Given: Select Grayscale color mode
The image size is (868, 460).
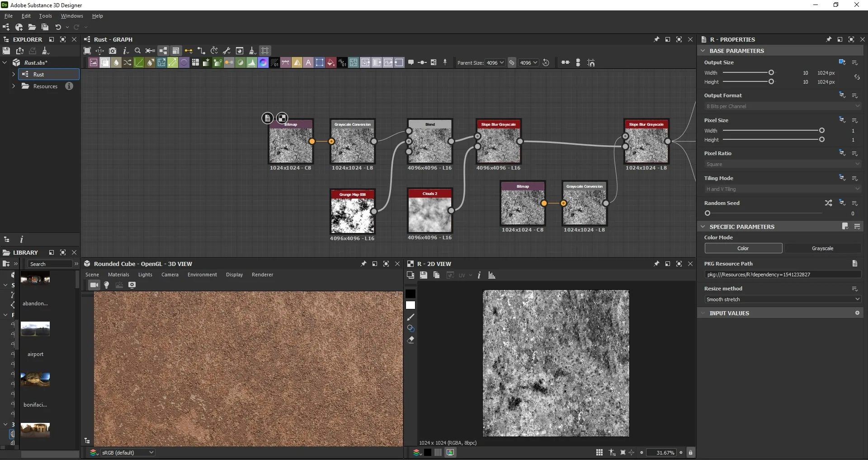Looking at the screenshot, I should pyautogui.click(x=822, y=248).
